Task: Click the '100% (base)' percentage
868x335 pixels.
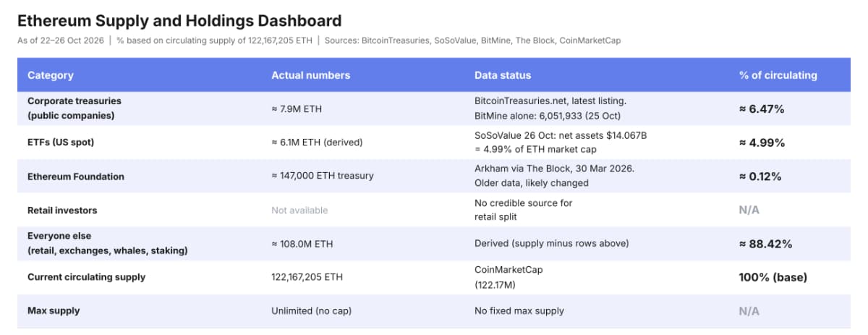Action: click(773, 277)
